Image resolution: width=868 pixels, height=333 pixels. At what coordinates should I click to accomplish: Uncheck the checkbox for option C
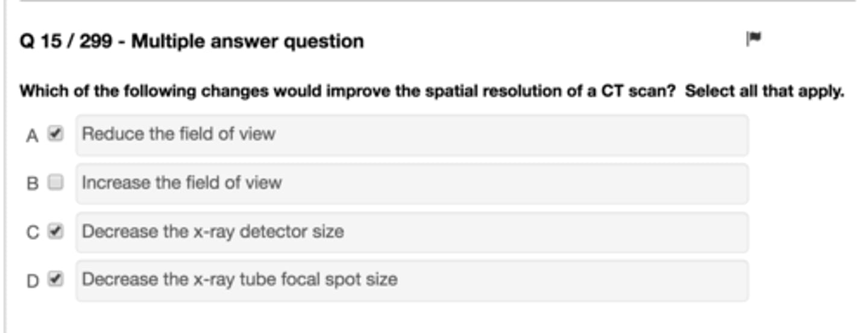pyautogui.click(x=55, y=232)
